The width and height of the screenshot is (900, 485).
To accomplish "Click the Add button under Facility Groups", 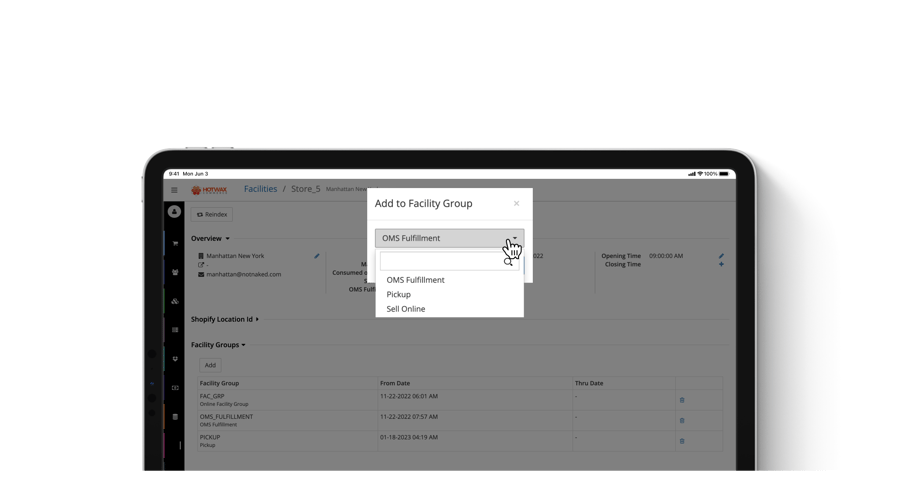I will (x=210, y=365).
